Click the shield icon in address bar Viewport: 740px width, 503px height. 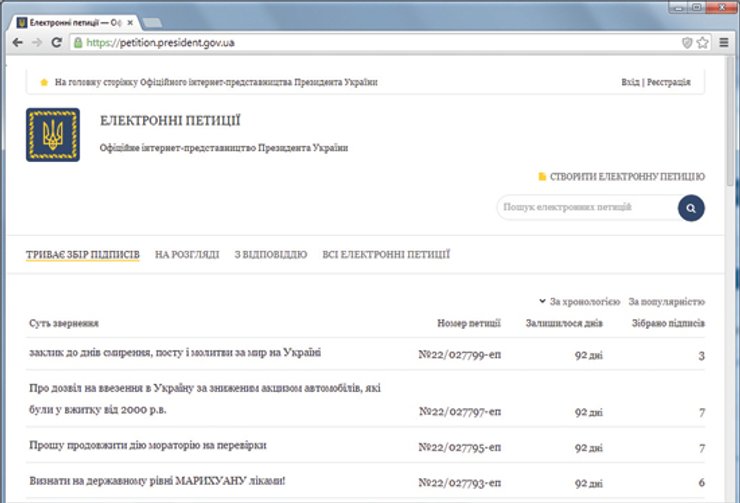[687, 43]
